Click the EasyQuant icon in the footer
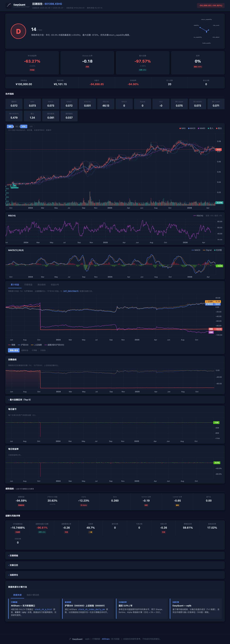 70,639
